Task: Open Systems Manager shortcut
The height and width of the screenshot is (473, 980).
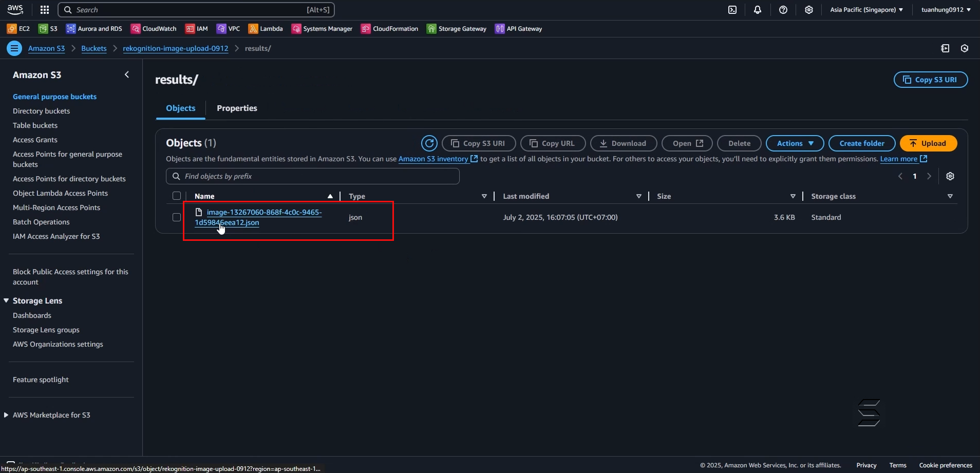Action: pyautogui.click(x=322, y=29)
